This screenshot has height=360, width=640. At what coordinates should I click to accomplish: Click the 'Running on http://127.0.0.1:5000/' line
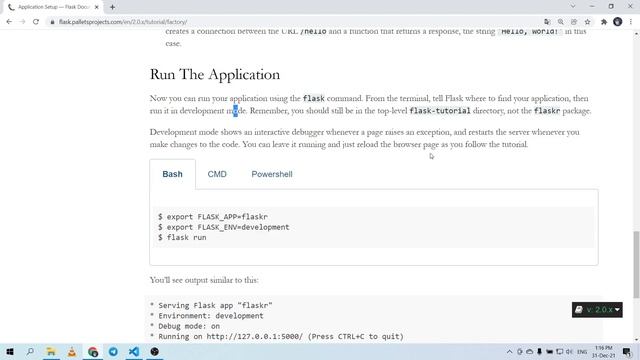pyautogui.click(x=277, y=337)
